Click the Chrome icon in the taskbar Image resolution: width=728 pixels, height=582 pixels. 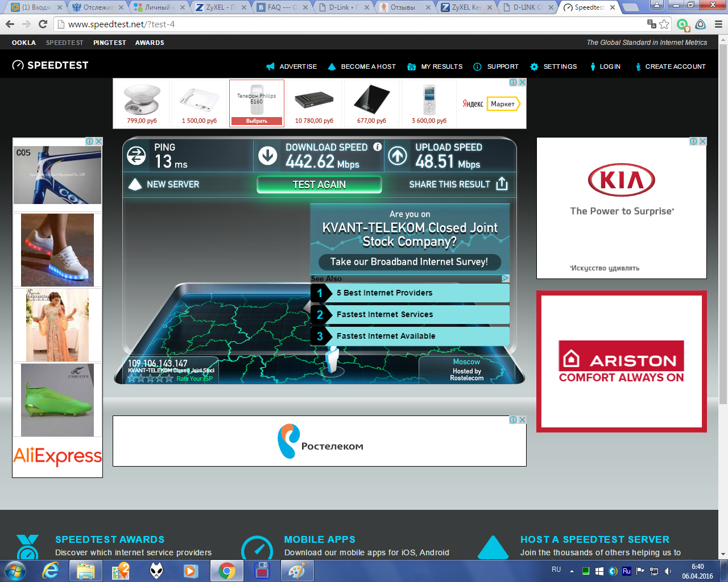[x=226, y=571]
